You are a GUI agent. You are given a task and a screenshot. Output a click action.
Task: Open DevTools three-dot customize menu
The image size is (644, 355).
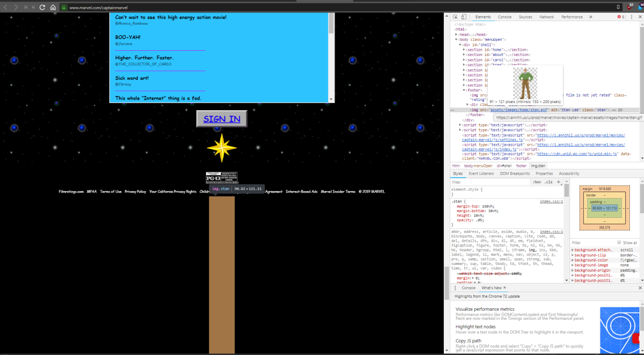631,17
